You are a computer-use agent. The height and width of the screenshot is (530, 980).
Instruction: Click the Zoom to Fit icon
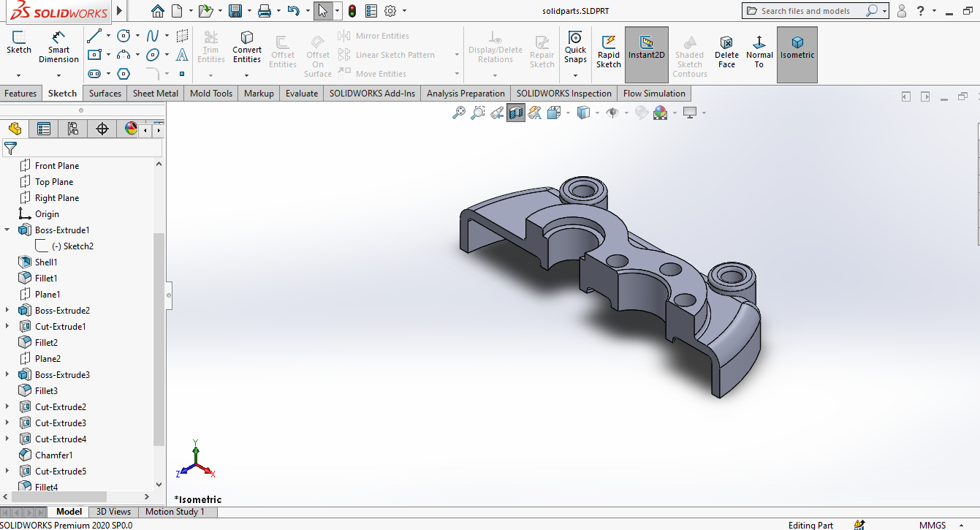click(459, 113)
